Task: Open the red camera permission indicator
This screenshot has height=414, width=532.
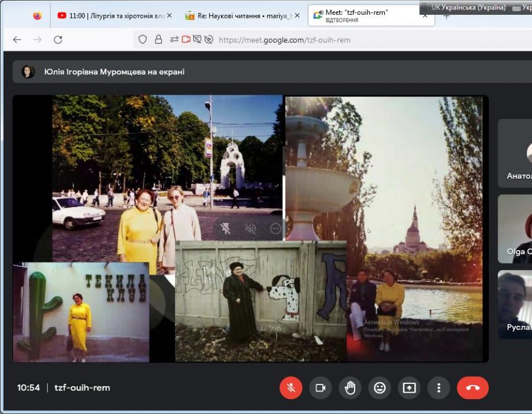Action: tap(186, 40)
